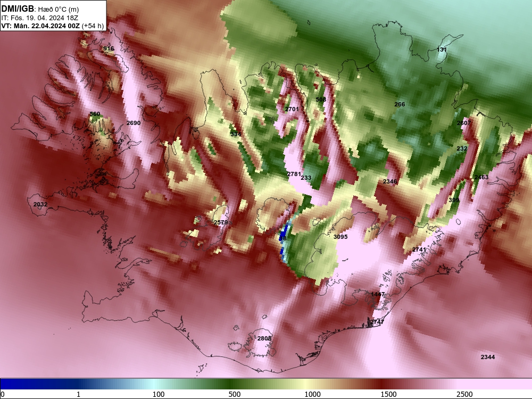The height and width of the screenshot is (399, 532).
Task: Click the map value 2032
Action: coord(40,204)
